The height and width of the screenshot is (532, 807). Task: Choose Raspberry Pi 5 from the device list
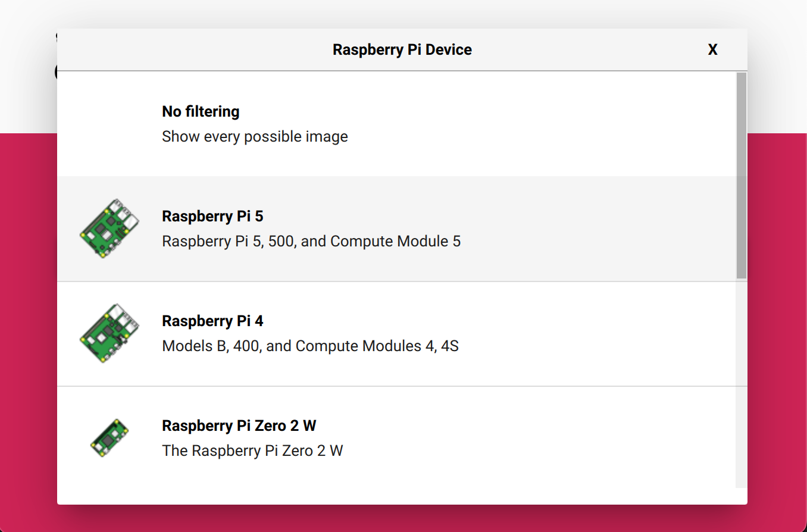click(396, 229)
